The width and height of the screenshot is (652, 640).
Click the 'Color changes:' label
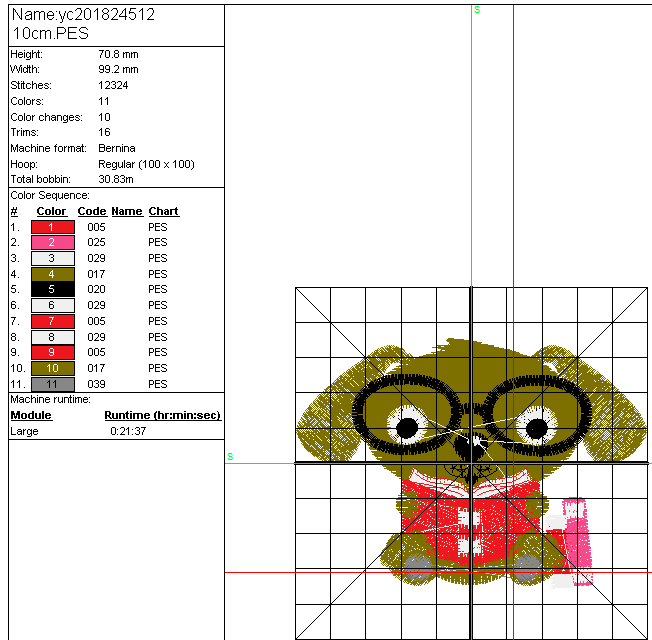coord(47,117)
